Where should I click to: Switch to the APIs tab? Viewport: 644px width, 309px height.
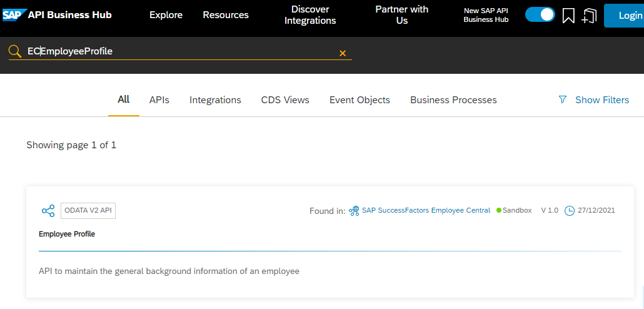click(x=159, y=100)
